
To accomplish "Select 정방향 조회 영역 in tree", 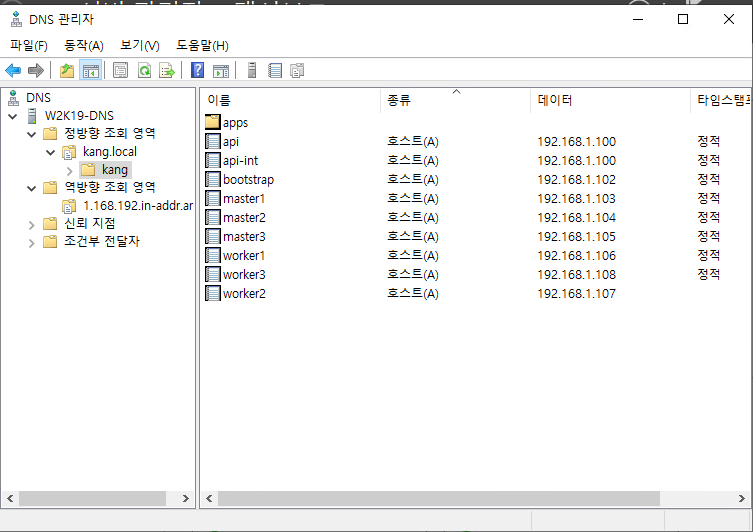I will (110, 133).
